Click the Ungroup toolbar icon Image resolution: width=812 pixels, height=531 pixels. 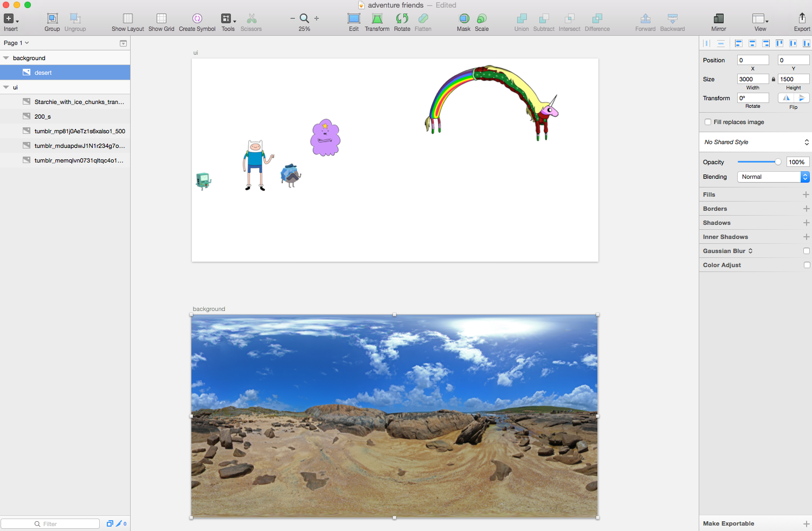(x=75, y=18)
